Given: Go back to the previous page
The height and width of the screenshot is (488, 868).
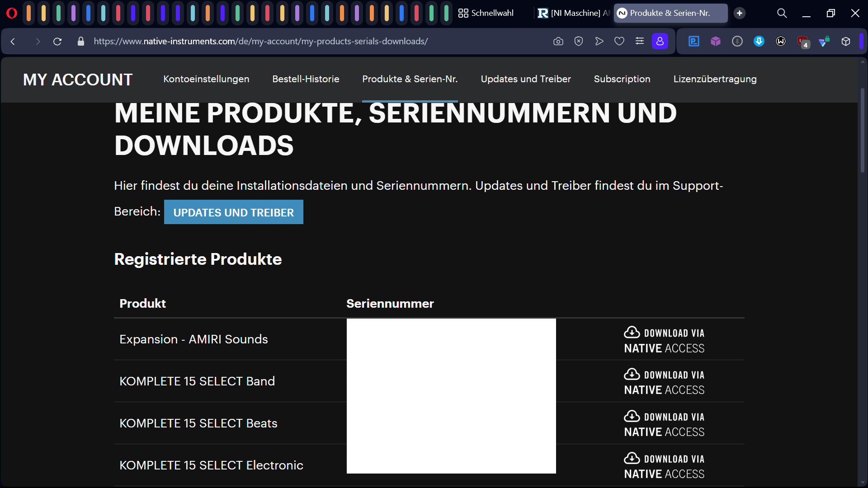Looking at the screenshot, I should [x=13, y=42].
